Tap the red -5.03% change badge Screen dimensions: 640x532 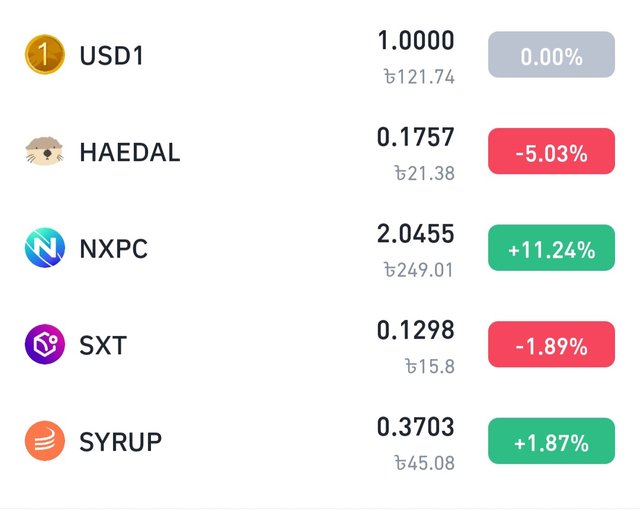pyautogui.click(x=551, y=151)
